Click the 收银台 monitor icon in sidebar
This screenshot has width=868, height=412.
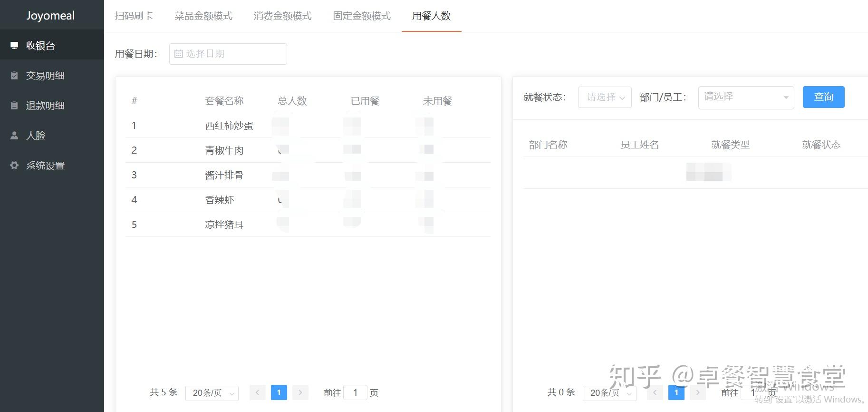(14, 46)
